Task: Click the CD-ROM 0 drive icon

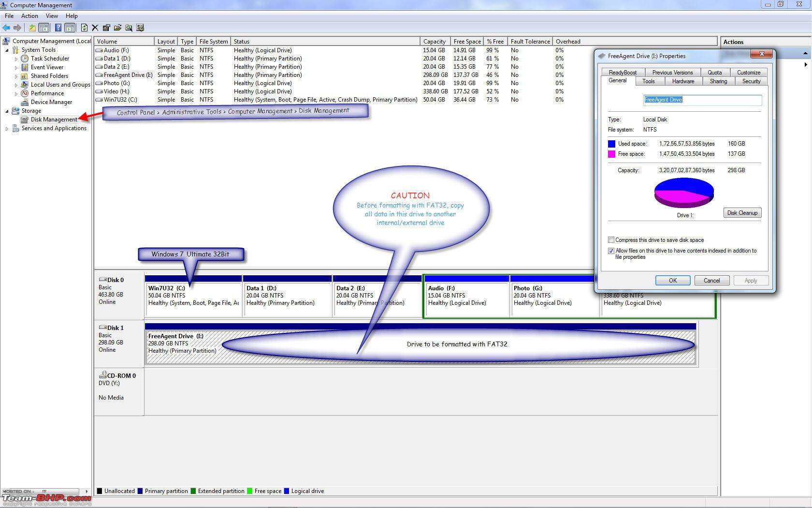Action: [102, 375]
